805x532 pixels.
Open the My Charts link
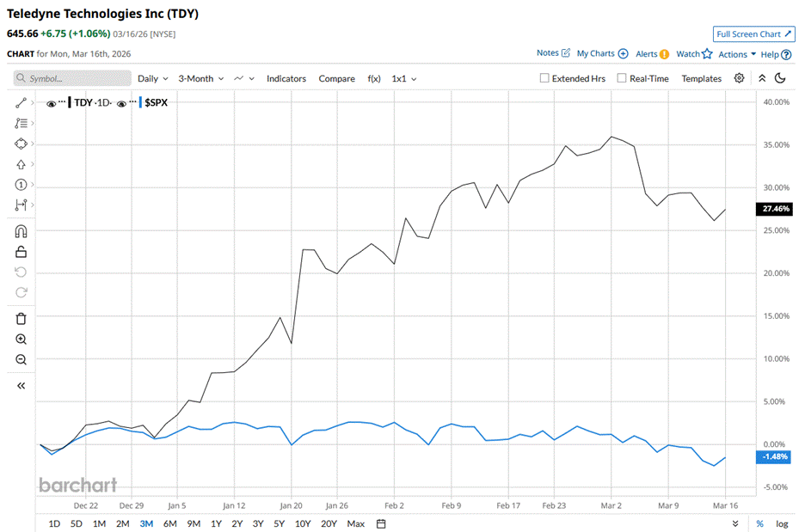pyautogui.click(x=601, y=53)
